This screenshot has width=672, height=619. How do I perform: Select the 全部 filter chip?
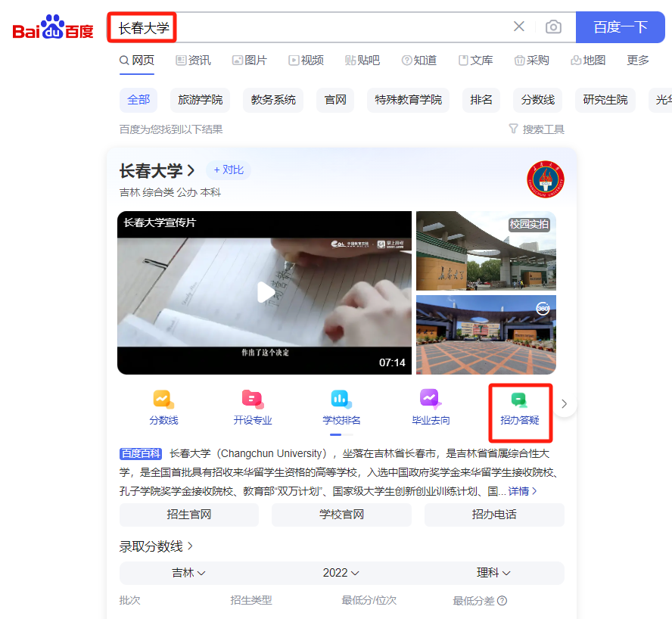(x=138, y=101)
